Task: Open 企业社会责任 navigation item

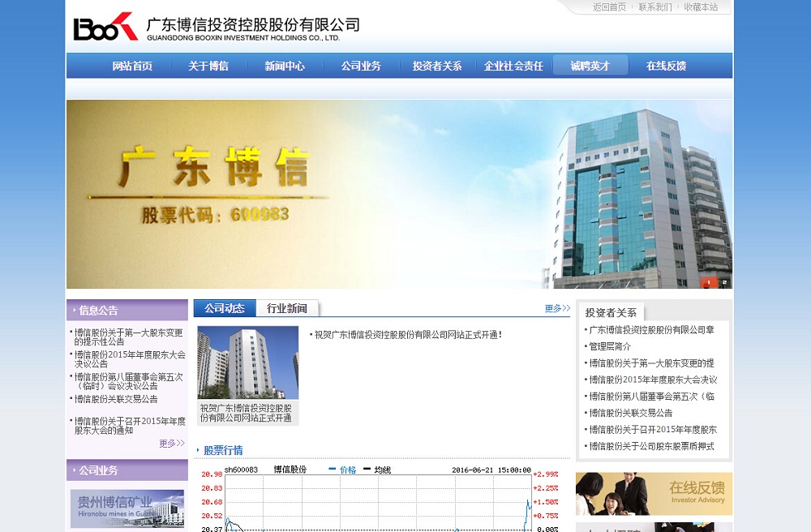Action: click(x=513, y=66)
